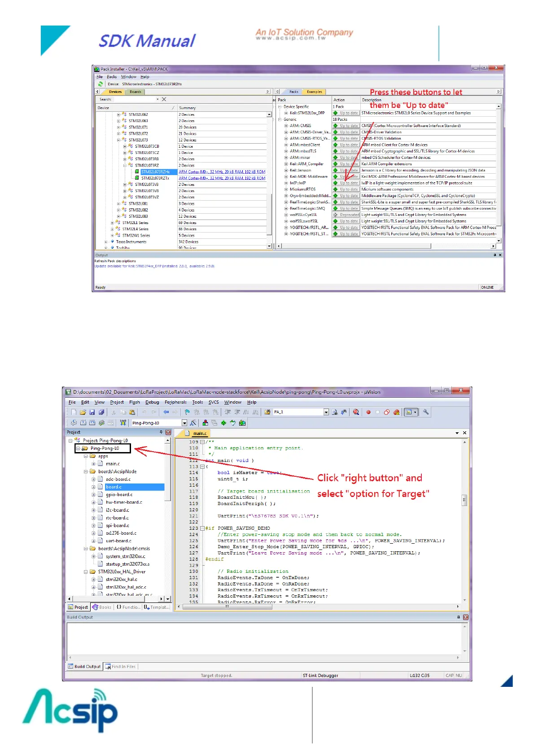Click Download LOAD icon in build toolbar
The width and height of the screenshot is (534, 756).
point(123,422)
